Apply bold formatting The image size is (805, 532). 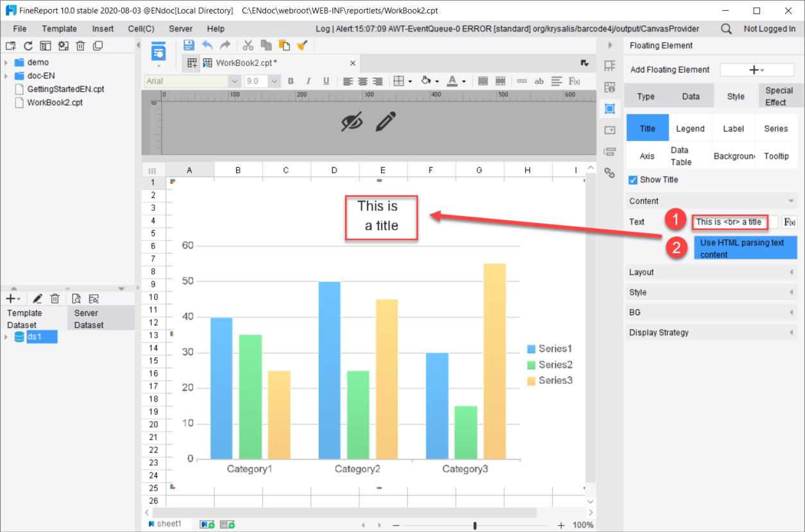[291, 81]
